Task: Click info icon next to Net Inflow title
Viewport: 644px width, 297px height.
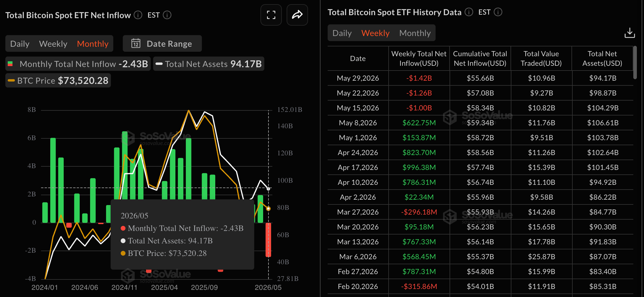Action: pyautogui.click(x=138, y=15)
